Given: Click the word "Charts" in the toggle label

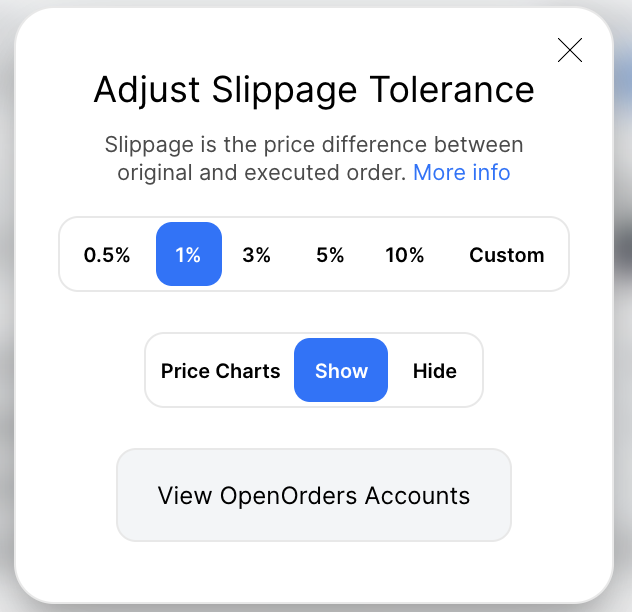Looking at the screenshot, I should 249,371.
